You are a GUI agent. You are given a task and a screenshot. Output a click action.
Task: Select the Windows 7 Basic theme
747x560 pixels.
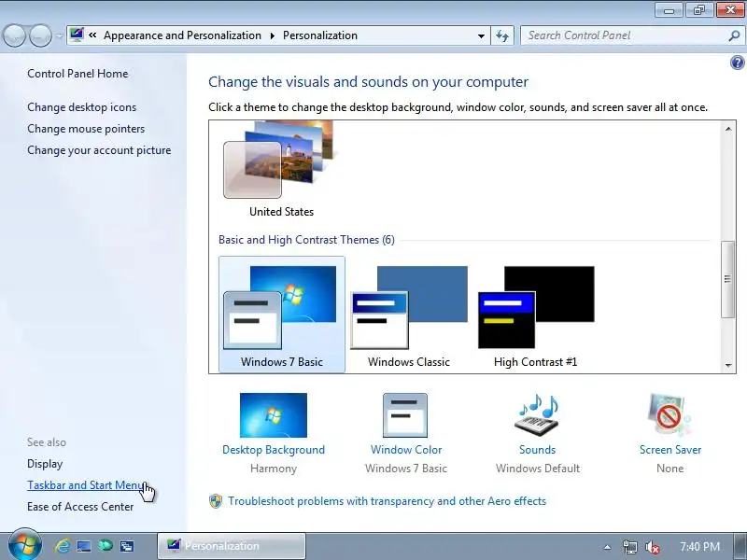point(282,315)
